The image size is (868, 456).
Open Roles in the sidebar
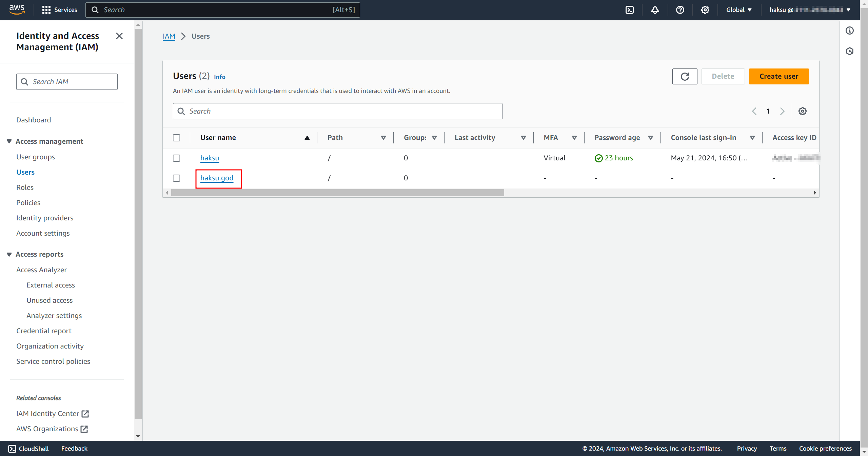25,187
